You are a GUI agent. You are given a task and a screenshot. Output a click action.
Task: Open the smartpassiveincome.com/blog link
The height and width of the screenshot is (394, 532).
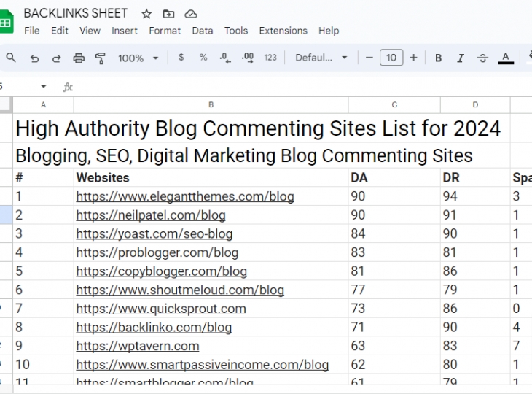202,365
